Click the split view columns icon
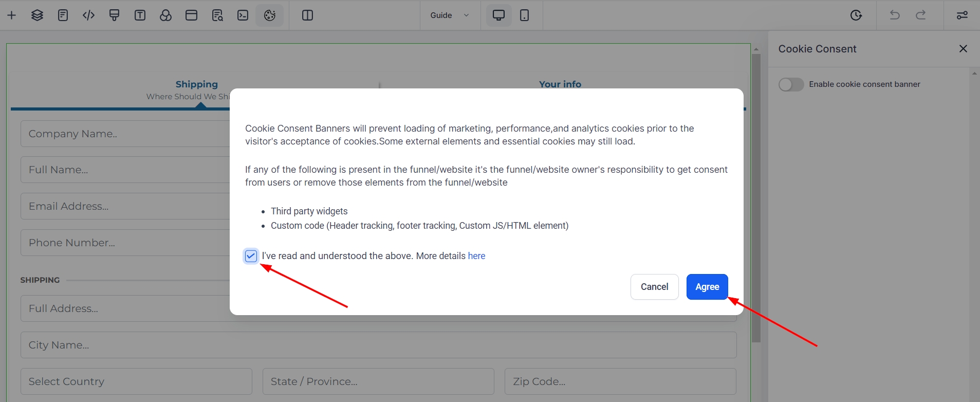 click(307, 15)
